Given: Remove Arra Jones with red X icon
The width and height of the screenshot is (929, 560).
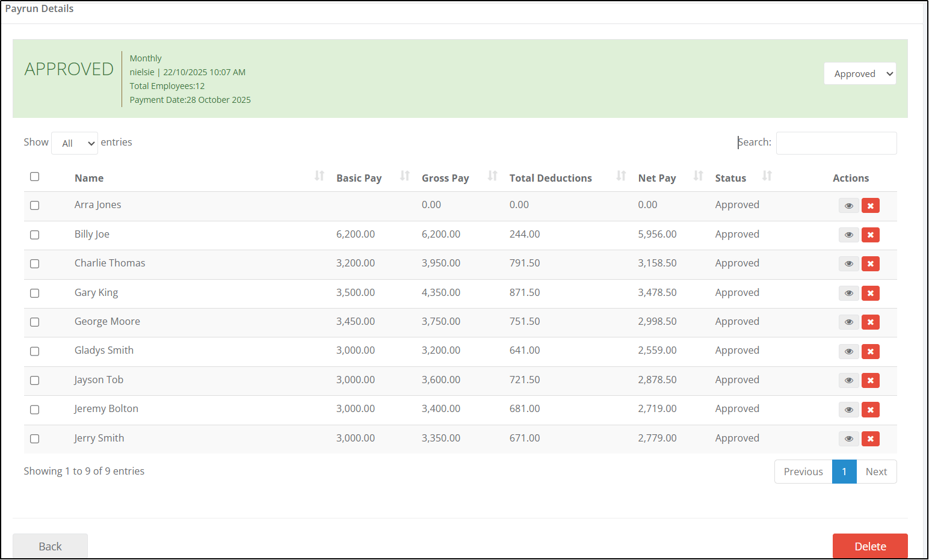Looking at the screenshot, I should [x=871, y=206].
